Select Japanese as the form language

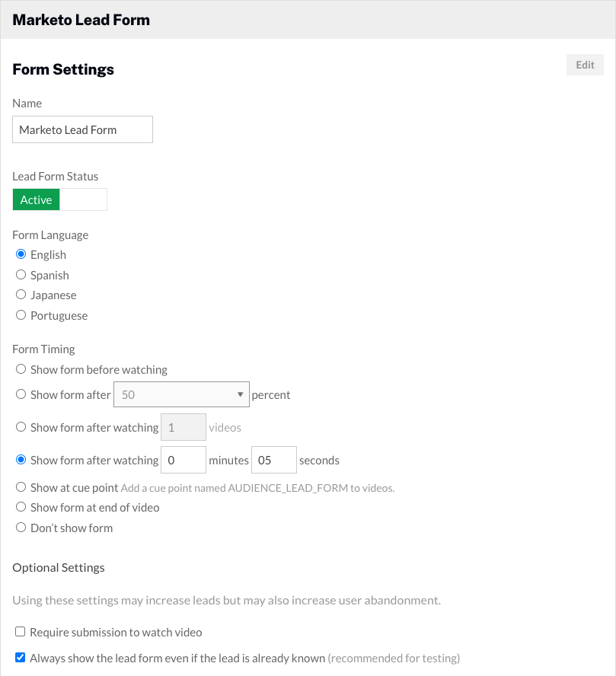tap(21, 295)
